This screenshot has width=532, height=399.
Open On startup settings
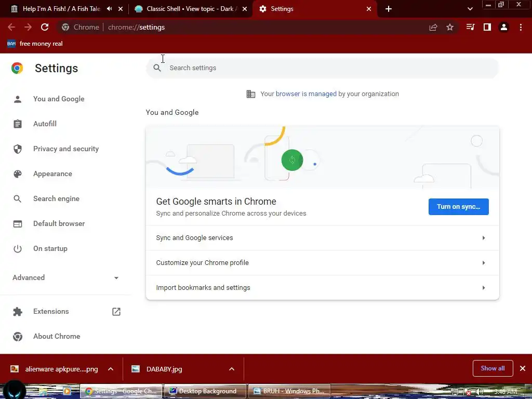point(50,249)
